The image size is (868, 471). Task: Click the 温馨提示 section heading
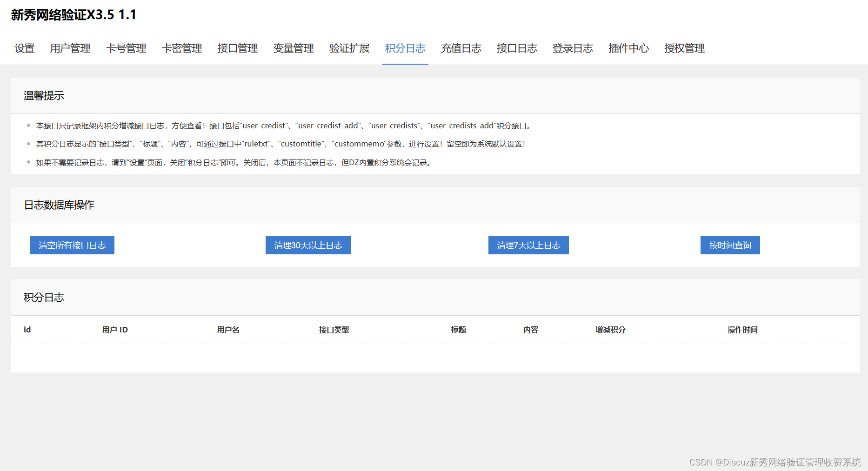pyautogui.click(x=44, y=96)
